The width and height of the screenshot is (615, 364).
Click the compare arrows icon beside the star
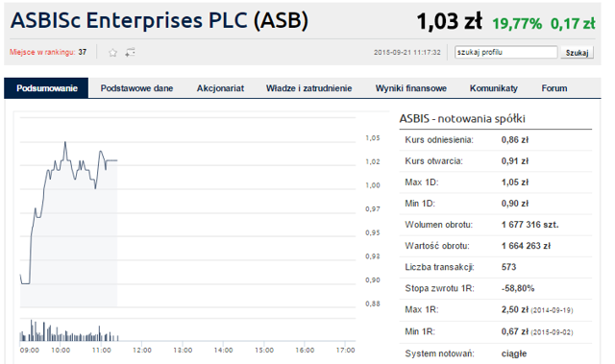[131, 53]
